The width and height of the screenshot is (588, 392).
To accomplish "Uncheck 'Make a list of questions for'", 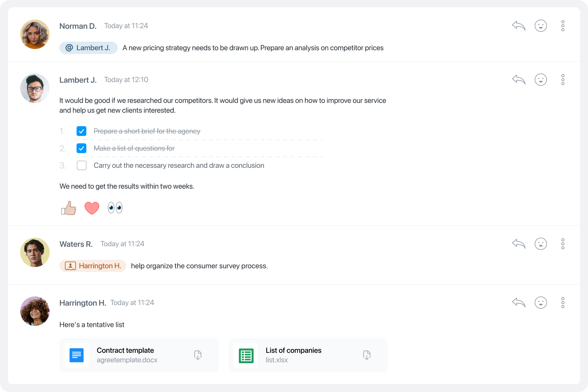I will coord(81,148).
